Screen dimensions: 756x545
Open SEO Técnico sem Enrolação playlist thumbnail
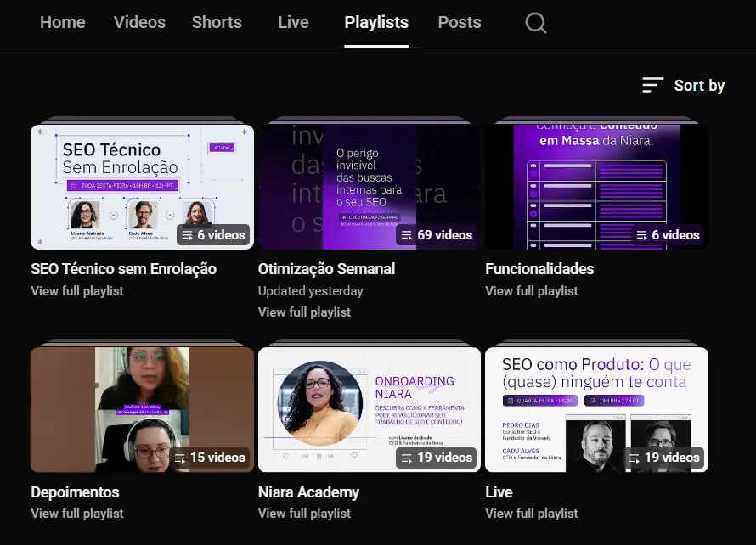pyautogui.click(x=142, y=187)
